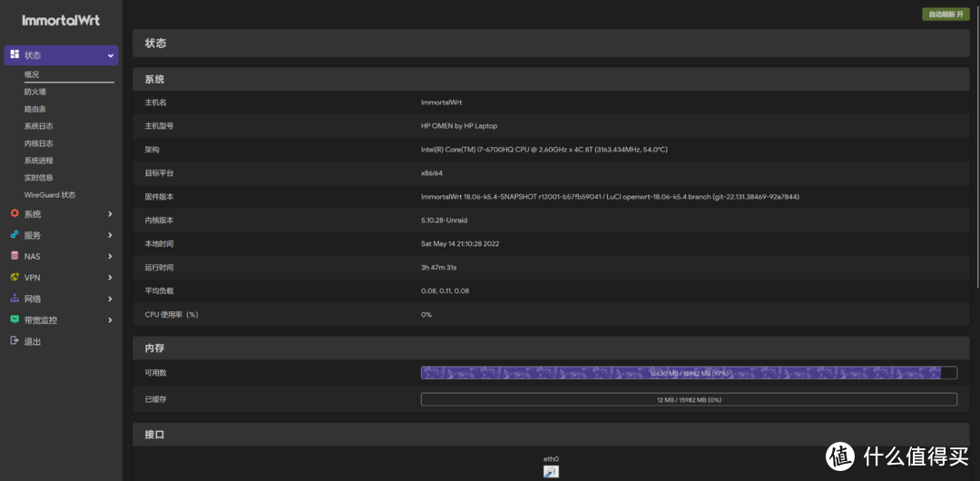Click the eth0 interface icon

click(x=551, y=472)
